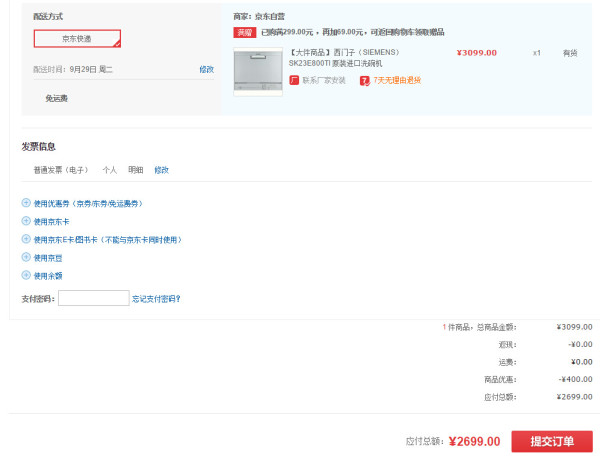Click the 联系厂家安装 red icon
600x456 pixels.
click(x=294, y=80)
